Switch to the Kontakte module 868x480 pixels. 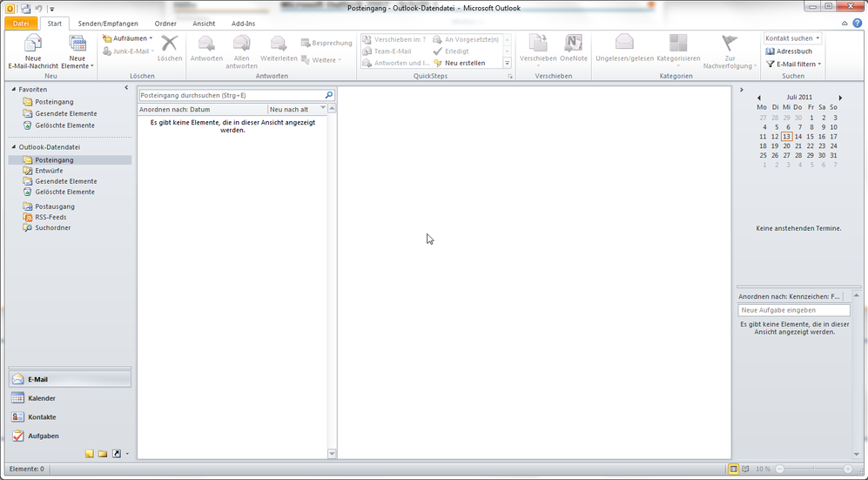(x=71, y=417)
